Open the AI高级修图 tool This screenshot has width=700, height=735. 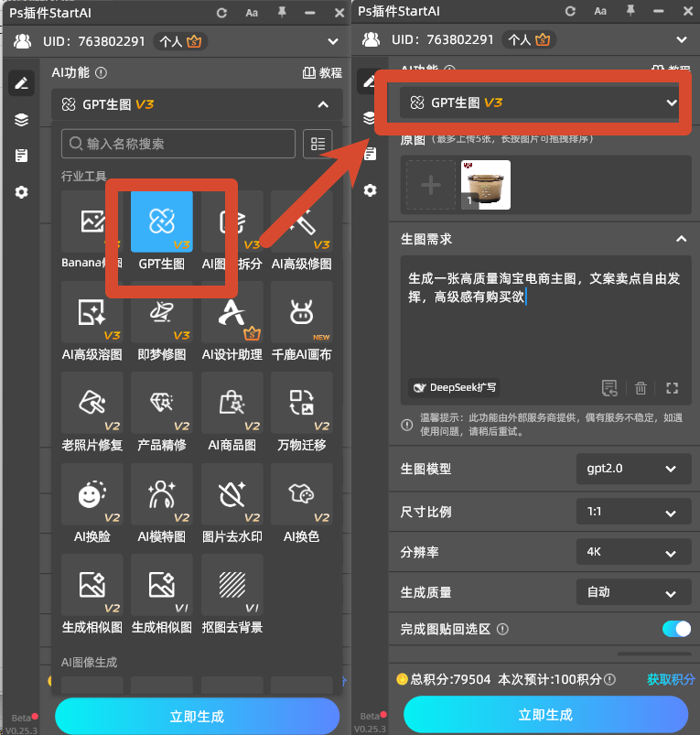pyautogui.click(x=302, y=222)
